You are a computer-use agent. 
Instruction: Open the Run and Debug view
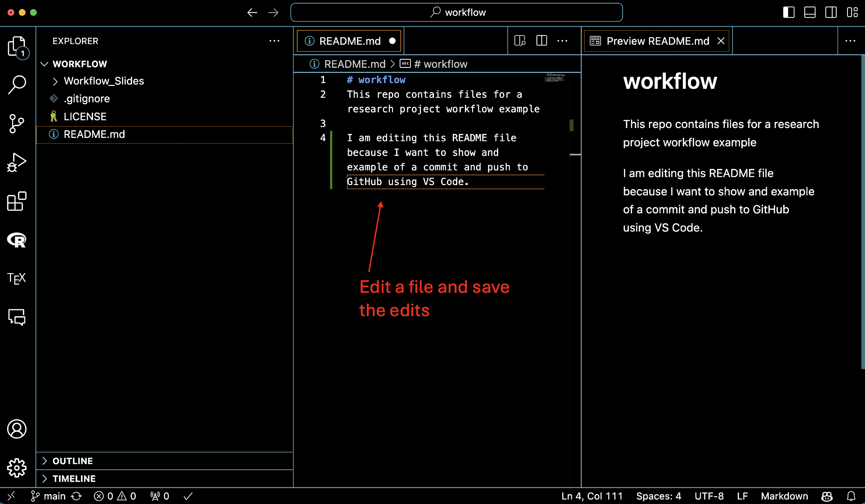(x=17, y=162)
